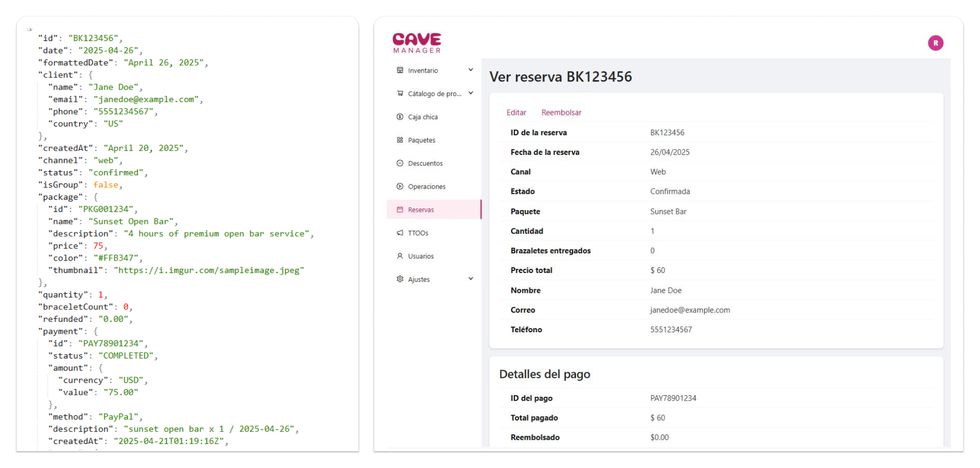Open the Caja chica menu item
This screenshot has width=980, height=468.
click(434, 117)
